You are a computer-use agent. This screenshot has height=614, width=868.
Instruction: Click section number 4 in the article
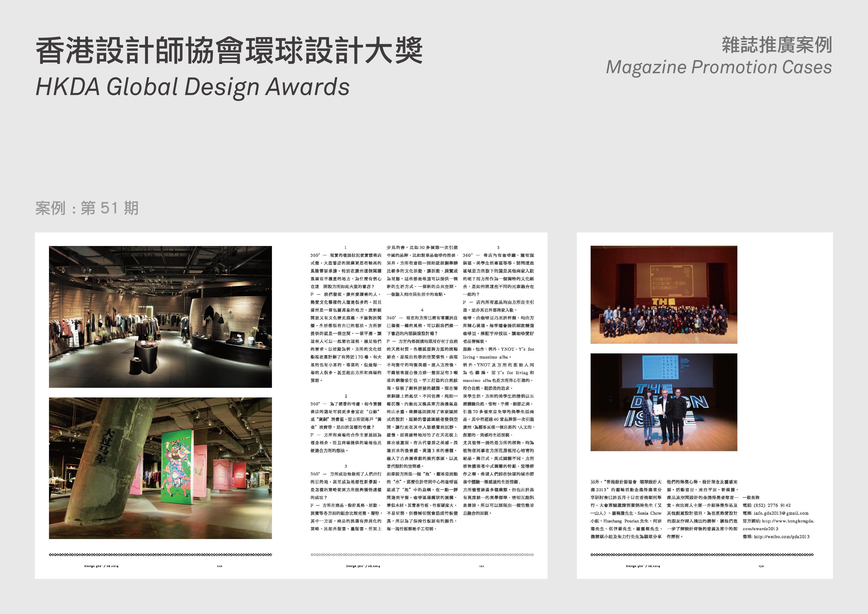click(x=422, y=310)
